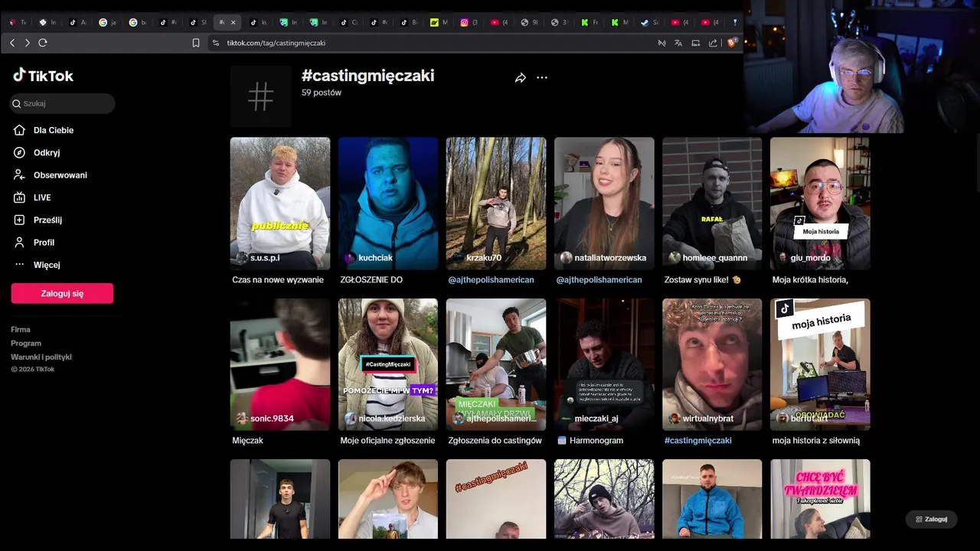Open the video of man in blue jacket
Screen dimensions: 980x551
[712, 499]
